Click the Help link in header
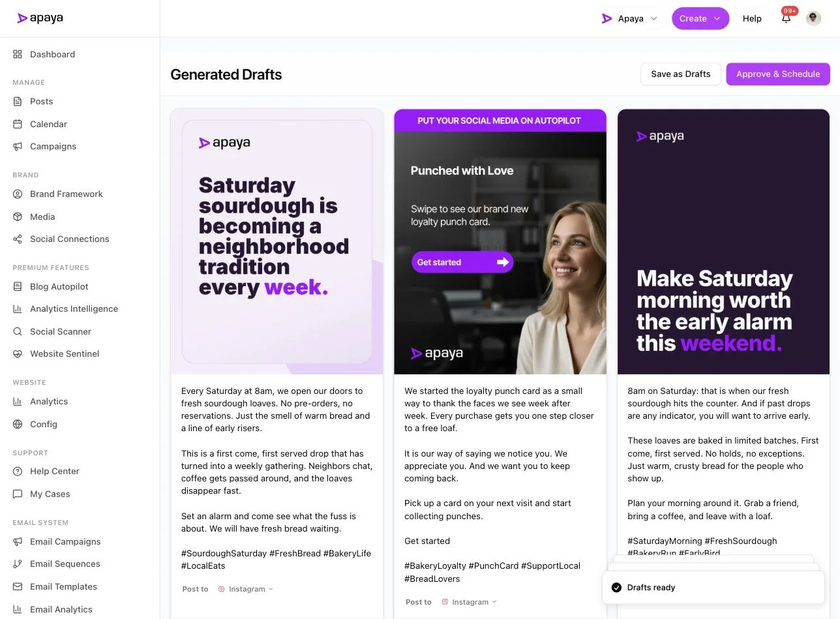 click(x=752, y=18)
